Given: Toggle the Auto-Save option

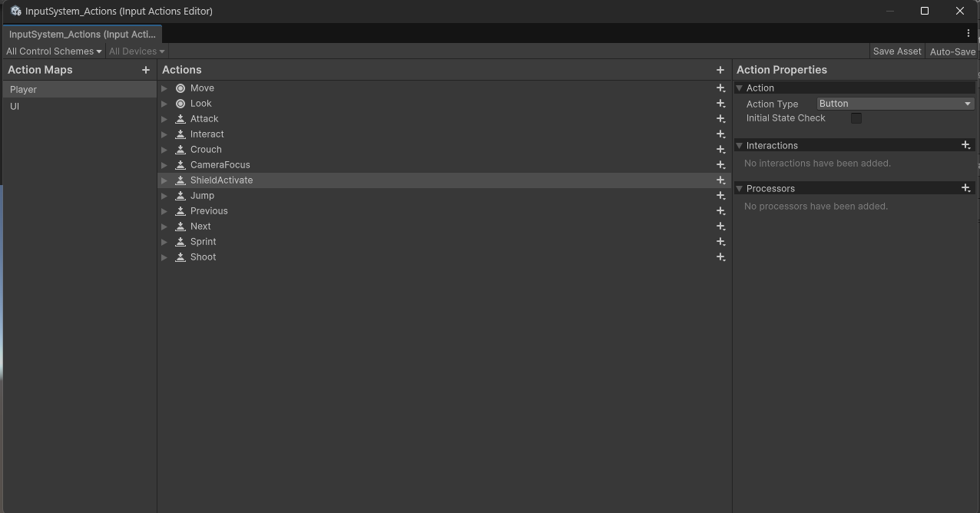Looking at the screenshot, I should (952, 51).
